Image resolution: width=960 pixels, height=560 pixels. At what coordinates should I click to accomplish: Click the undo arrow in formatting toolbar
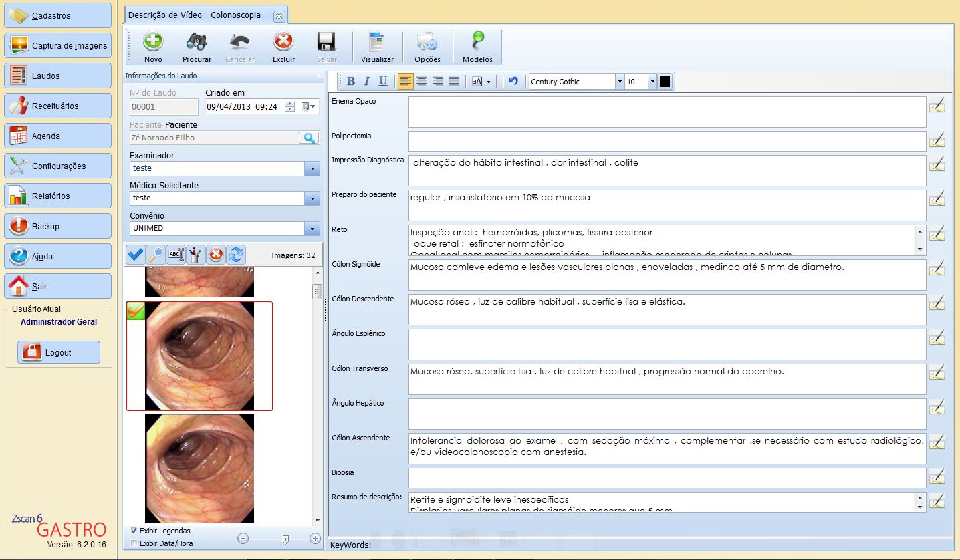pyautogui.click(x=513, y=82)
